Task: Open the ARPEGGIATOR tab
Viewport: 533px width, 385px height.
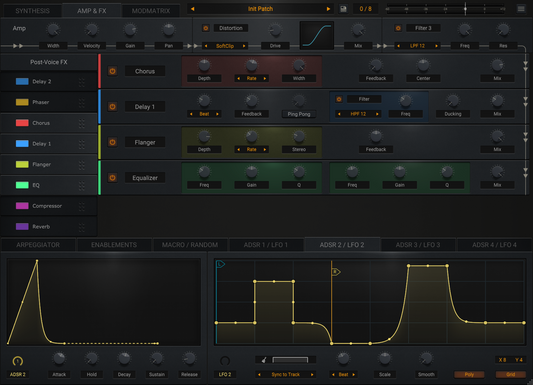Action: tap(38, 245)
